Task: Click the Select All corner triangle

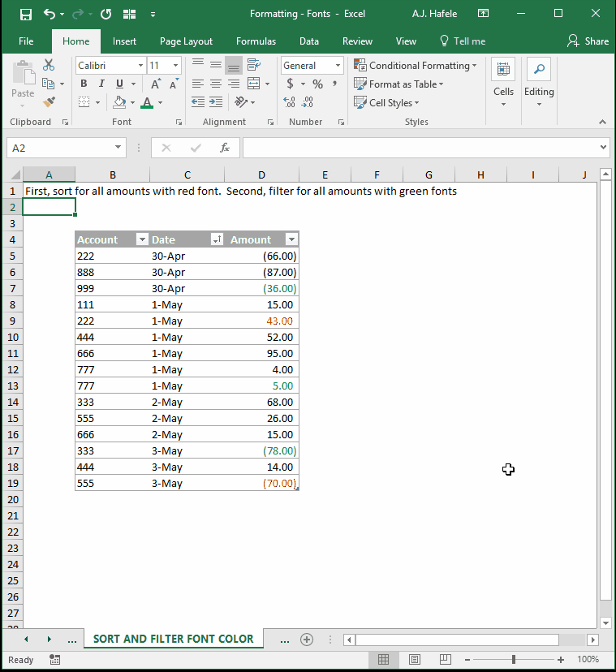Action: coord(15,174)
